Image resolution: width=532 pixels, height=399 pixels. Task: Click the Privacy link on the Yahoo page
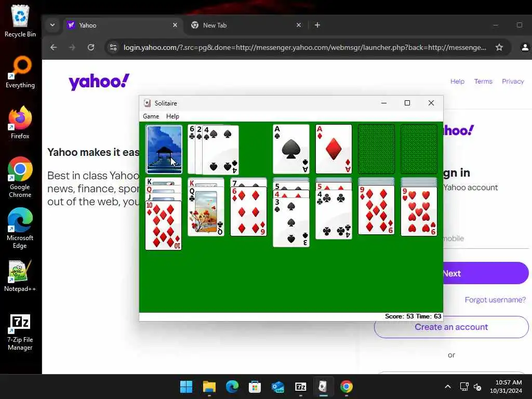click(513, 82)
